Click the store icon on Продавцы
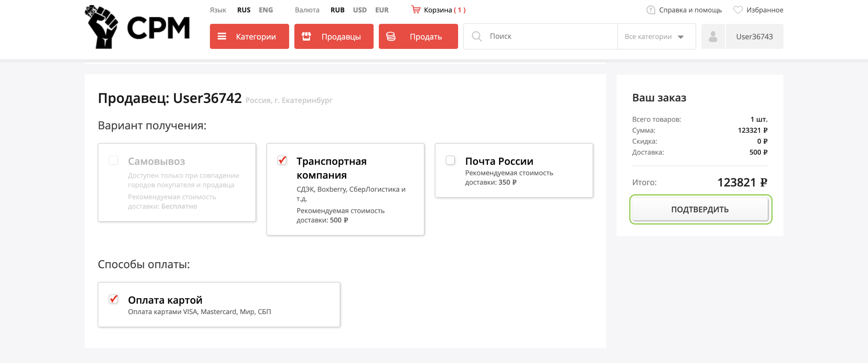Image resolution: width=868 pixels, height=363 pixels. [306, 36]
